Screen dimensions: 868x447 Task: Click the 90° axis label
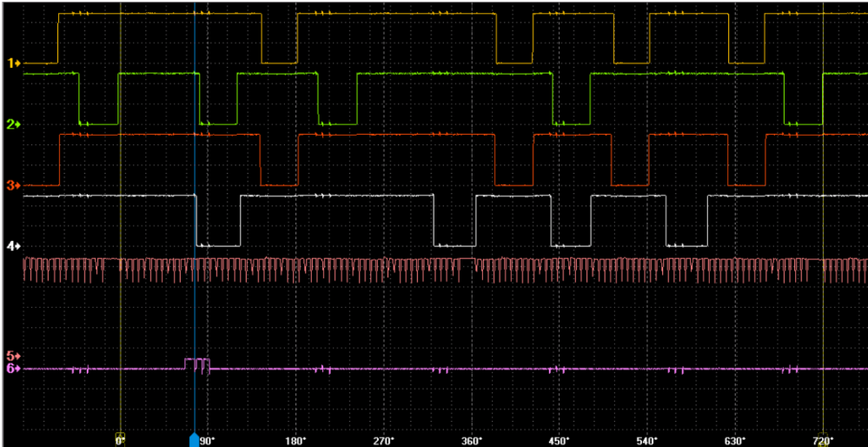point(208,440)
